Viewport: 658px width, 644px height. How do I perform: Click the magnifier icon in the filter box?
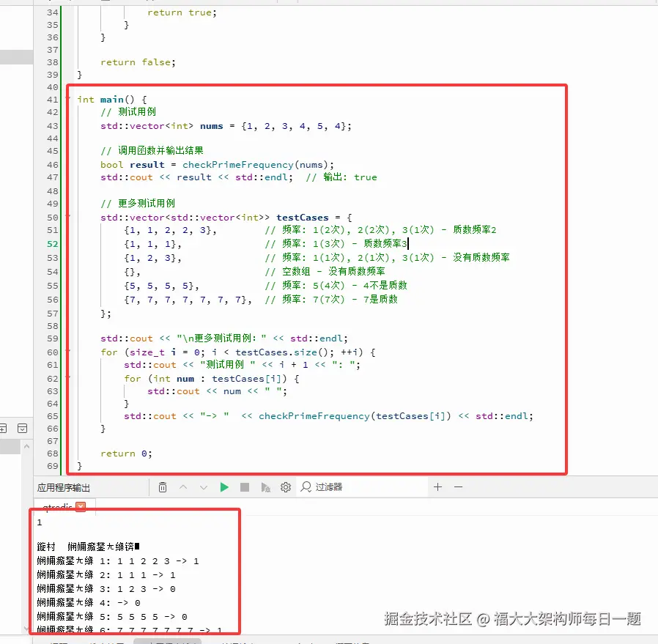306,486
